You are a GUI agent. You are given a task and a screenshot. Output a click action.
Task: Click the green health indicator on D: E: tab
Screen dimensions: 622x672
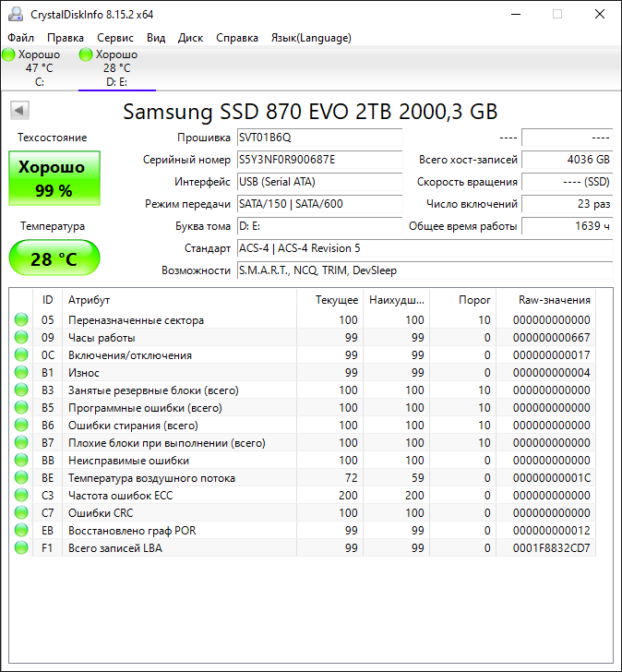86,54
